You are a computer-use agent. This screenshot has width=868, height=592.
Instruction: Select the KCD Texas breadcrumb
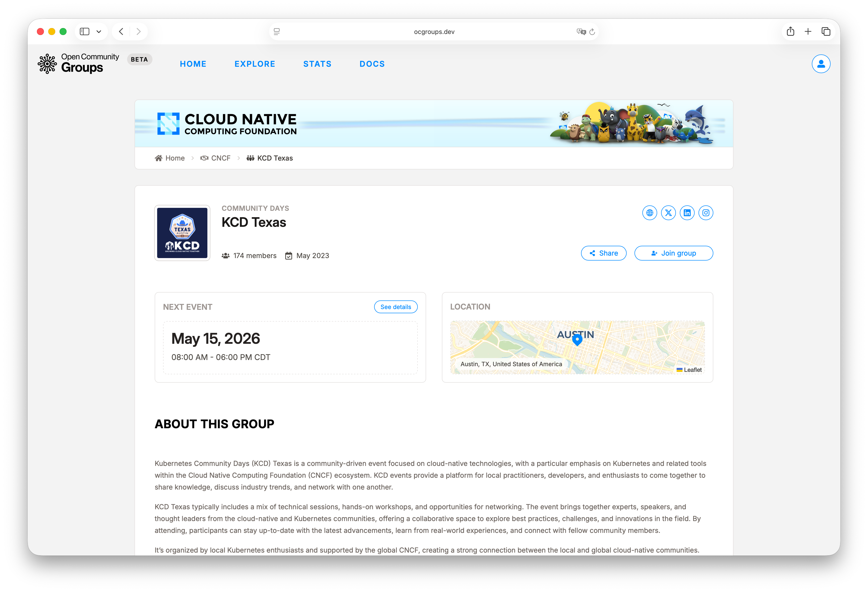coord(270,158)
